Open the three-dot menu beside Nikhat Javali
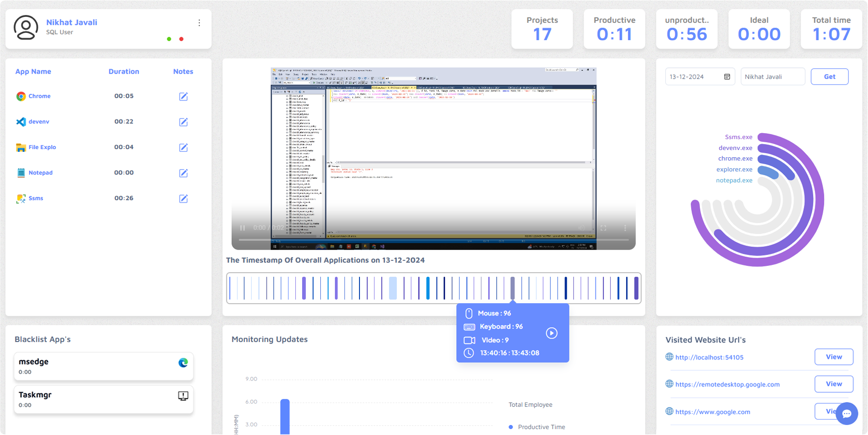 click(199, 23)
